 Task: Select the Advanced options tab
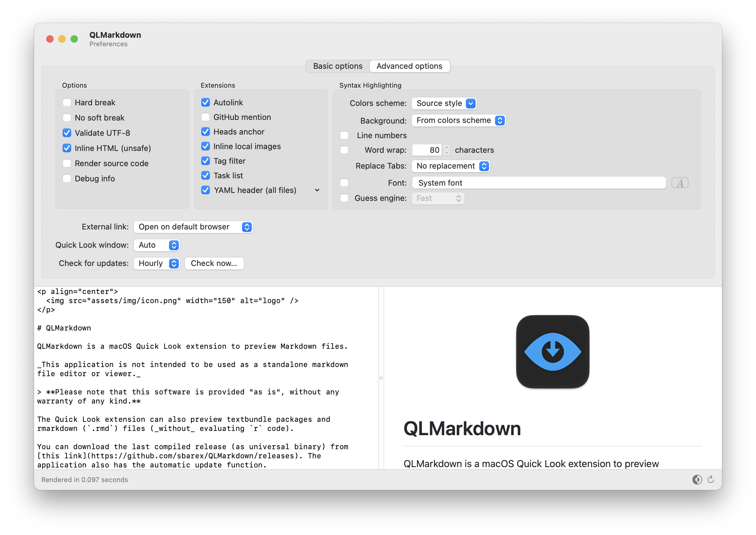point(409,66)
